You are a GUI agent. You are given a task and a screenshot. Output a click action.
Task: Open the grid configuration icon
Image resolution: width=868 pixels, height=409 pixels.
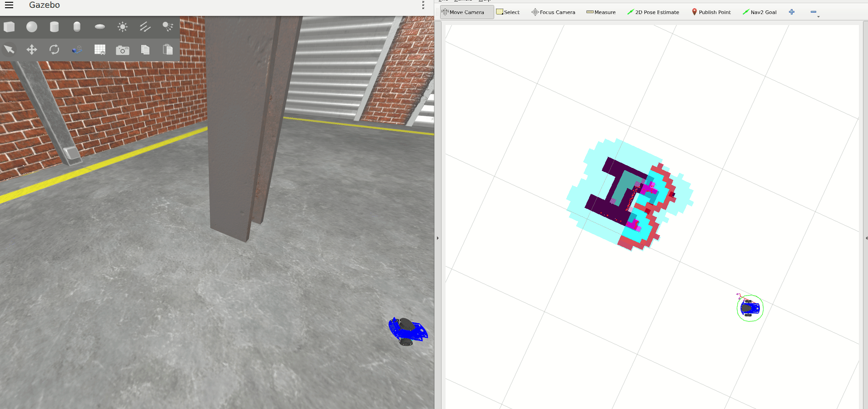tap(100, 49)
